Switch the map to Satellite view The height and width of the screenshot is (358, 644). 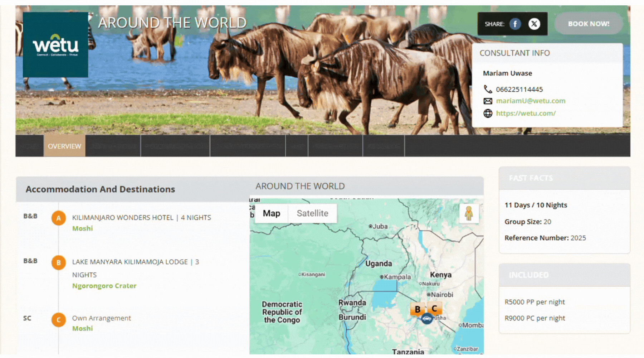click(x=312, y=213)
